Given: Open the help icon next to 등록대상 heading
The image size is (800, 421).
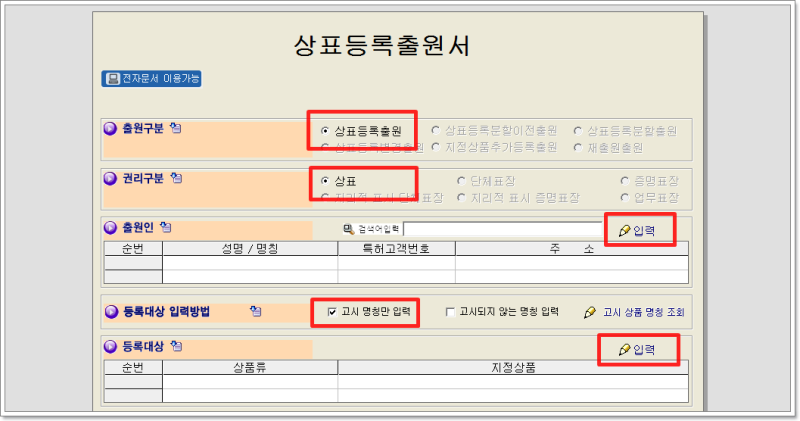Looking at the screenshot, I should [176, 346].
